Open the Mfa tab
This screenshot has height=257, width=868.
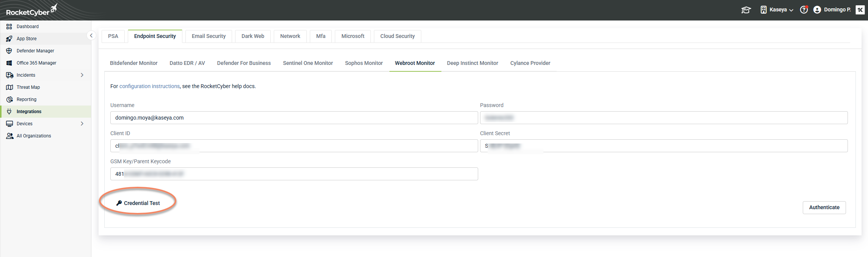321,36
